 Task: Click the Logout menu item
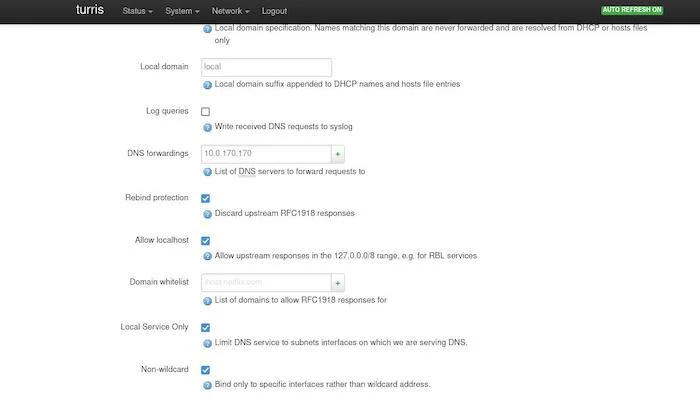click(274, 11)
